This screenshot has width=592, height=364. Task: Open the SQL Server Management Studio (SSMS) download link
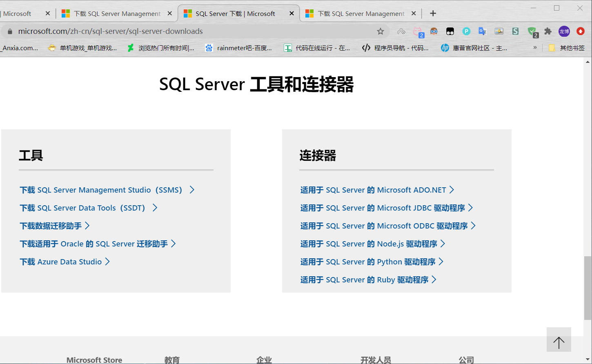pyautogui.click(x=102, y=190)
